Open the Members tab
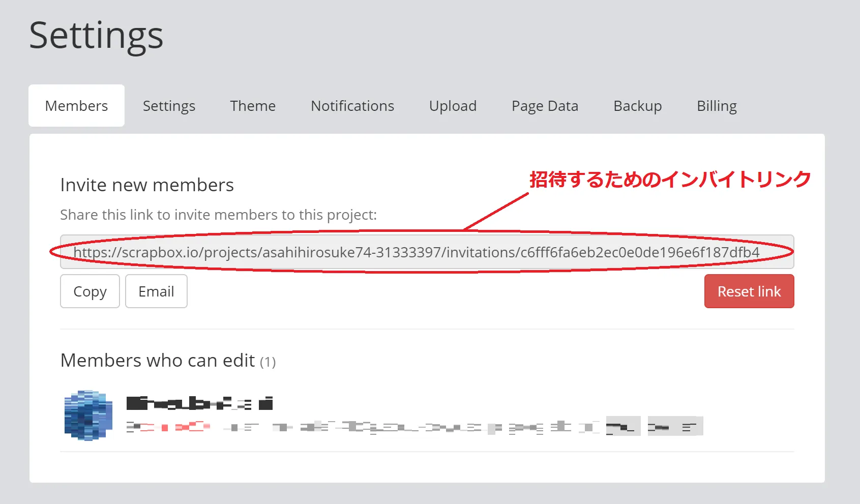The height and width of the screenshot is (504, 860). pos(76,106)
